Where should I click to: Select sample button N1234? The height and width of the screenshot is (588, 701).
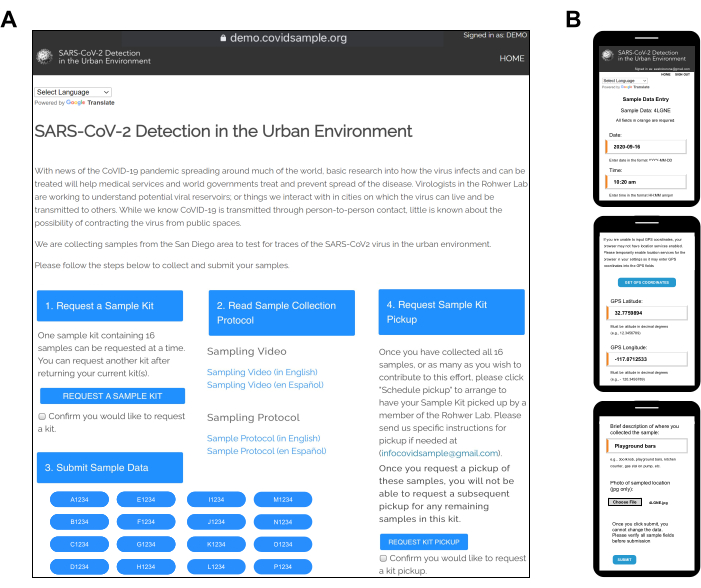coord(283,522)
